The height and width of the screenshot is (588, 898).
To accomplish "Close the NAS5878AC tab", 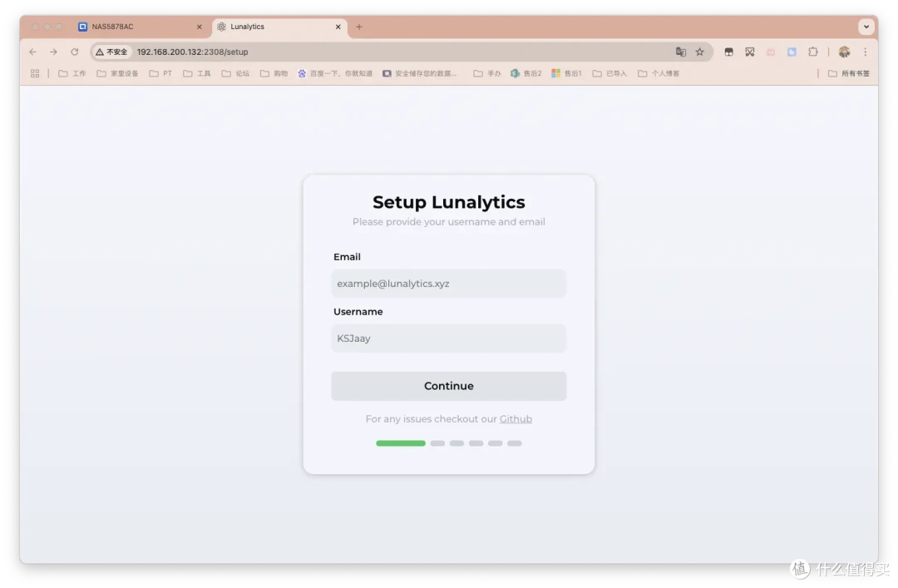I will coord(200,27).
